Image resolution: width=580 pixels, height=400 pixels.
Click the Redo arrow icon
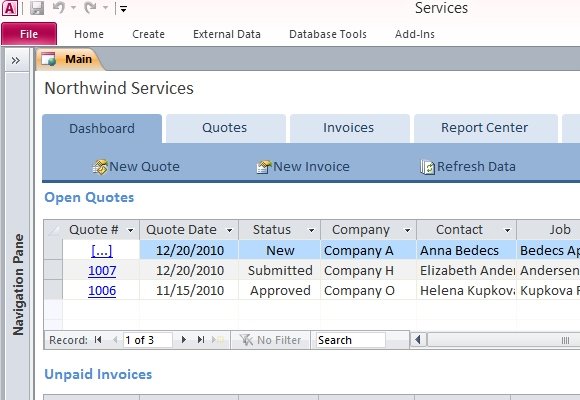pyautogui.click(x=90, y=7)
